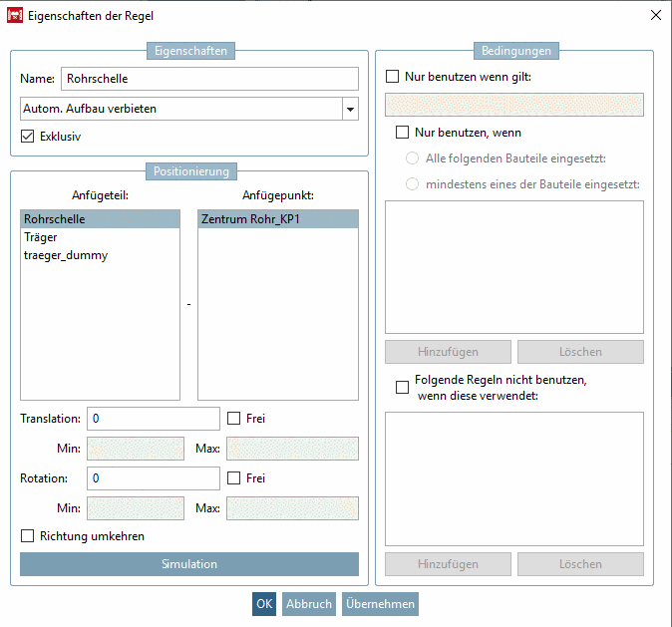Tick the Nur benutzen, wenn checkbox

pyautogui.click(x=403, y=133)
